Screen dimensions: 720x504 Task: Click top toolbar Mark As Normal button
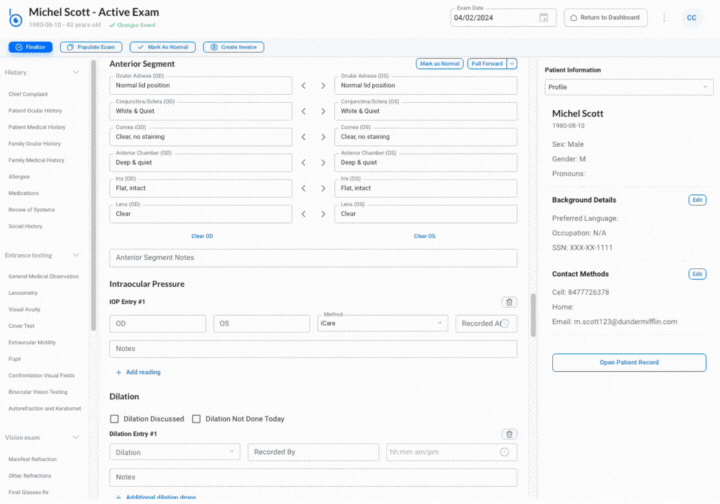[x=163, y=47]
